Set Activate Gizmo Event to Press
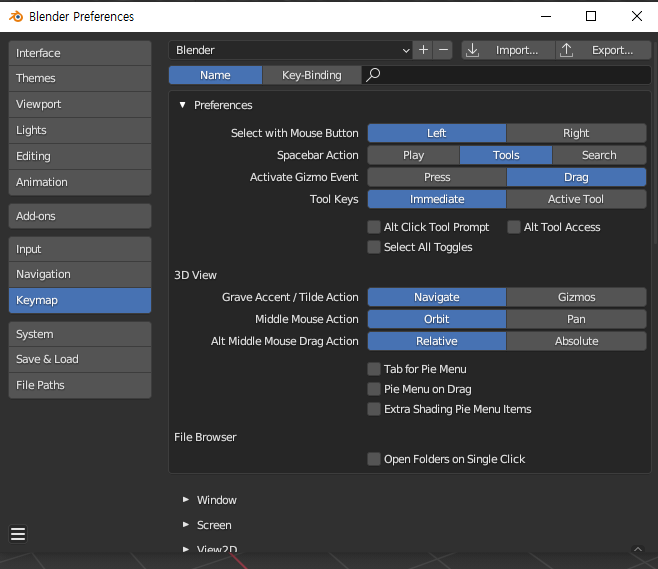Image resolution: width=658 pixels, height=569 pixels. [x=437, y=177]
